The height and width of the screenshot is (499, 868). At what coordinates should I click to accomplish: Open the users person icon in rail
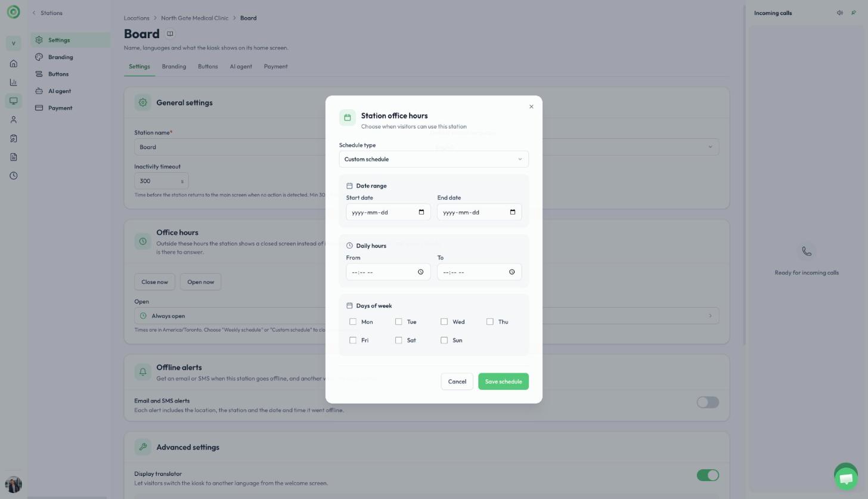point(13,120)
